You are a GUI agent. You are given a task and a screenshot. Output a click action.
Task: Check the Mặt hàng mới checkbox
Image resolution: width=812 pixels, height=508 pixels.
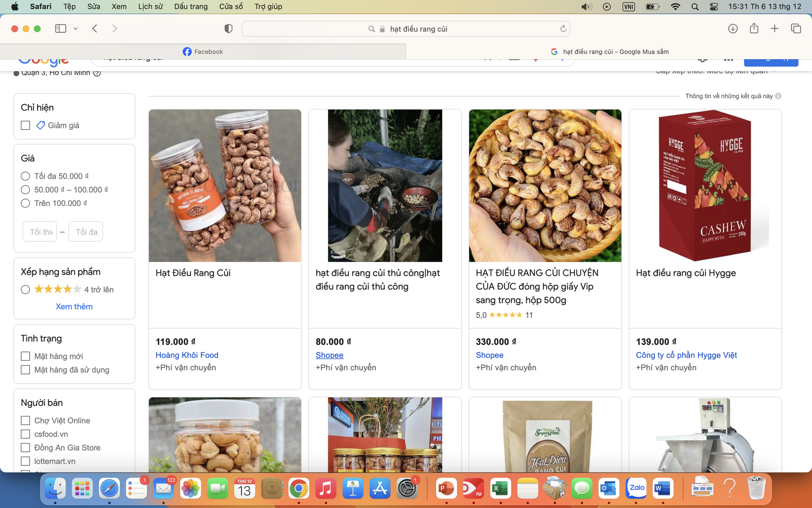(x=26, y=356)
